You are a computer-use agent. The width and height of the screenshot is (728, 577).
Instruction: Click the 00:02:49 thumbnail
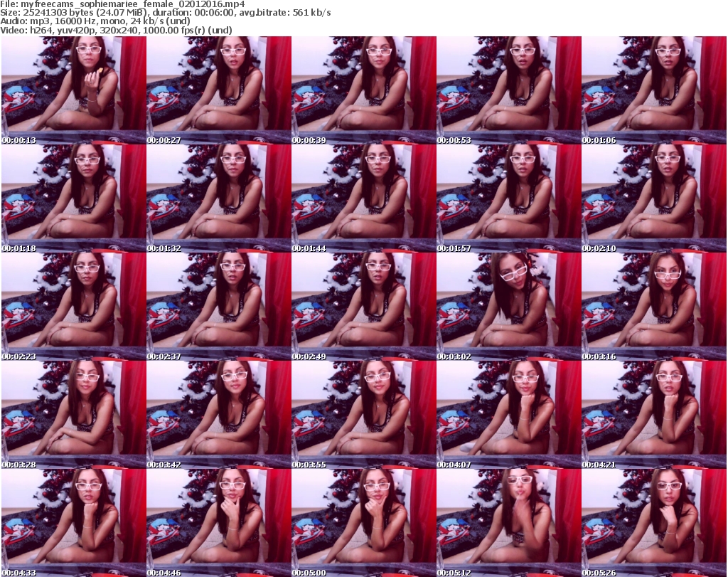[x=363, y=307]
